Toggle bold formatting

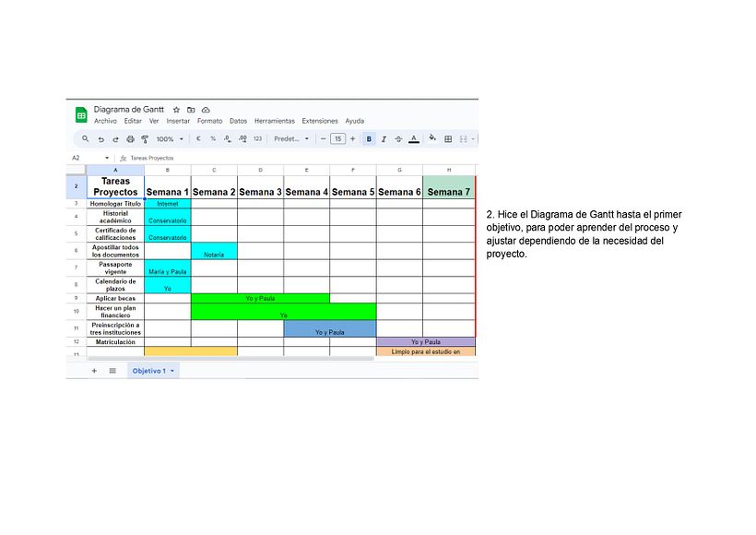point(368,138)
